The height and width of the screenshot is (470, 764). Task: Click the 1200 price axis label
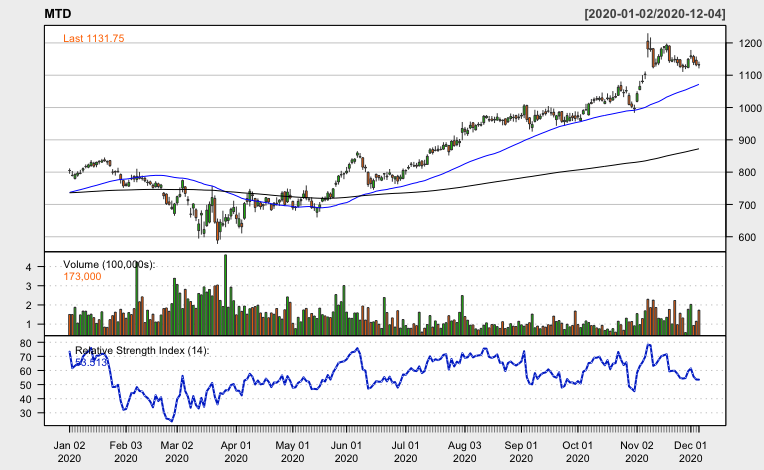pos(750,43)
